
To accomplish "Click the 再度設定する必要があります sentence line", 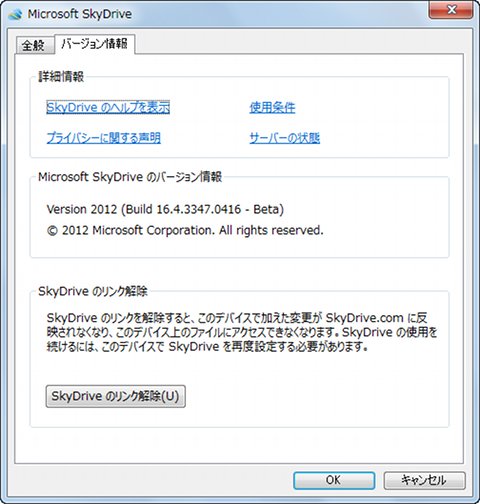I will [x=207, y=347].
